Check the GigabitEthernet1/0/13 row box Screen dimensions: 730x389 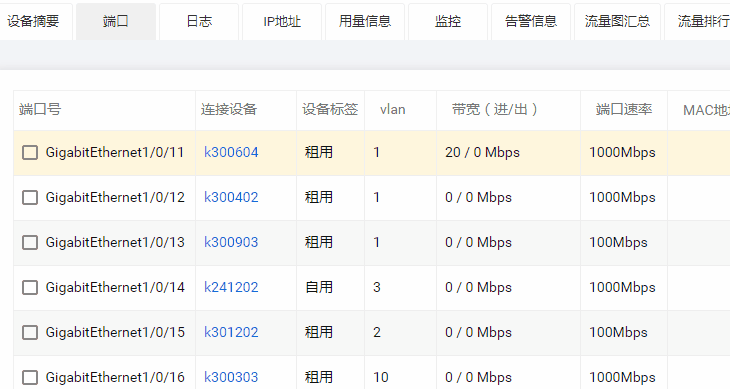(x=30, y=242)
